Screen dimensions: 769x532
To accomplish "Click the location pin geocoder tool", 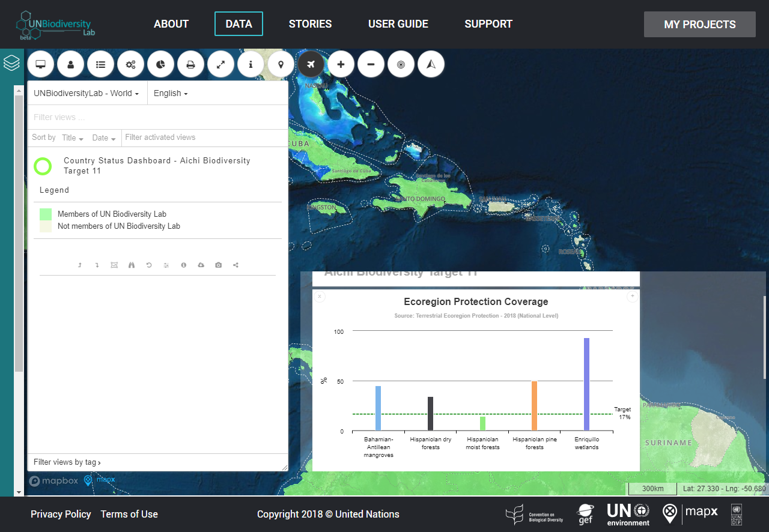I will 281,64.
